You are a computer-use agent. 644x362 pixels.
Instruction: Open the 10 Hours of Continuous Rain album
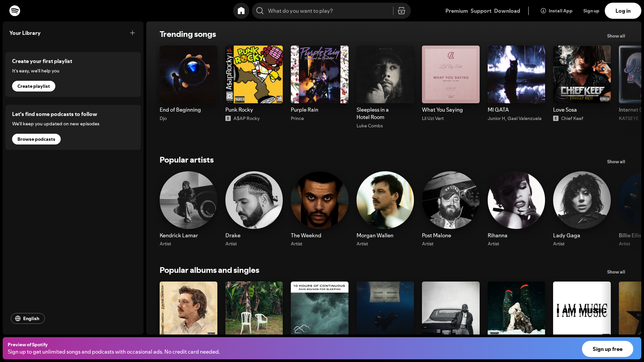[x=320, y=308]
